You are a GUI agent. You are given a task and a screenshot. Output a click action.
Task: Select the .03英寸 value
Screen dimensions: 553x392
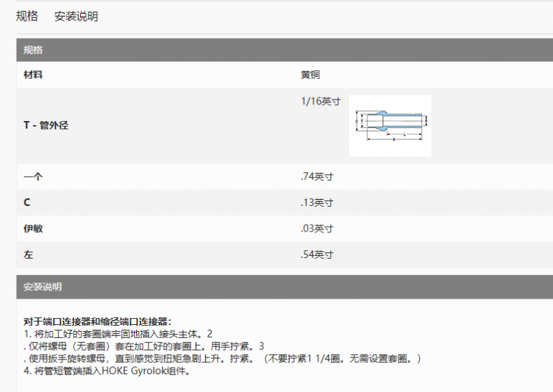(x=317, y=229)
